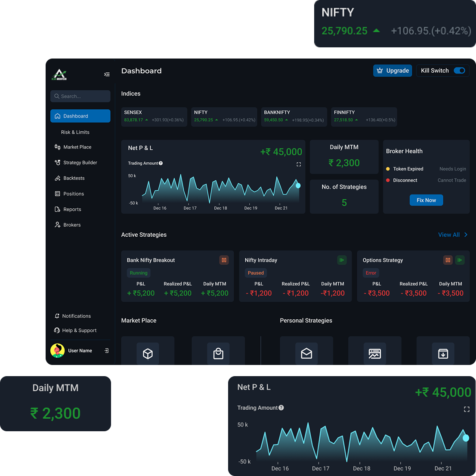Open Strategy Builder from the sidebar

click(x=80, y=163)
